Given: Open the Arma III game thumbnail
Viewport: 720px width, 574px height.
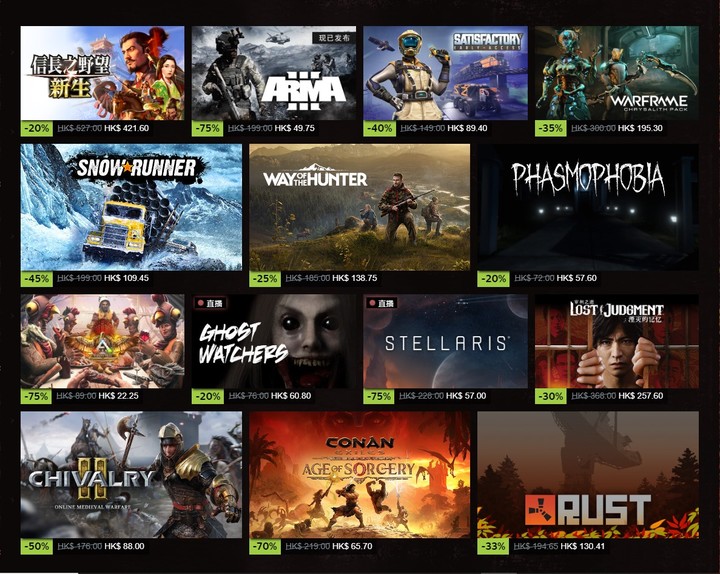Looking at the screenshot, I should coord(274,73).
